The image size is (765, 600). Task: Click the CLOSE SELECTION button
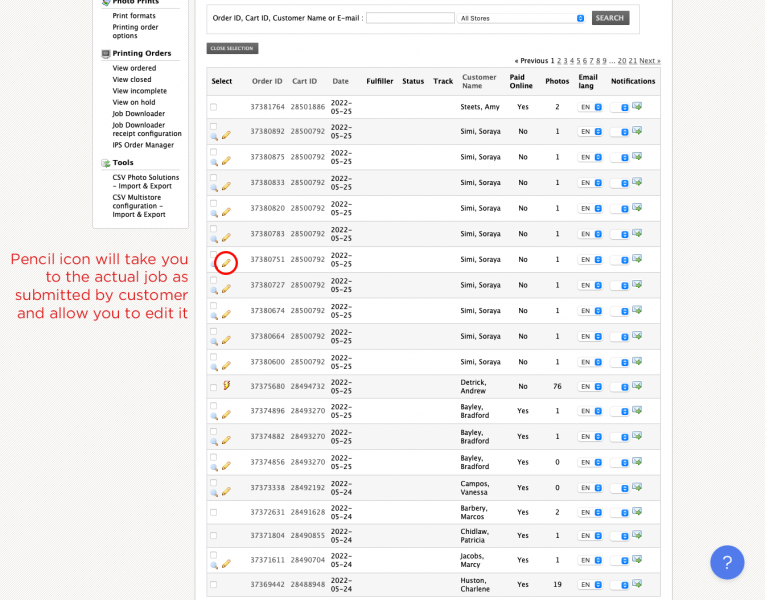(232, 48)
